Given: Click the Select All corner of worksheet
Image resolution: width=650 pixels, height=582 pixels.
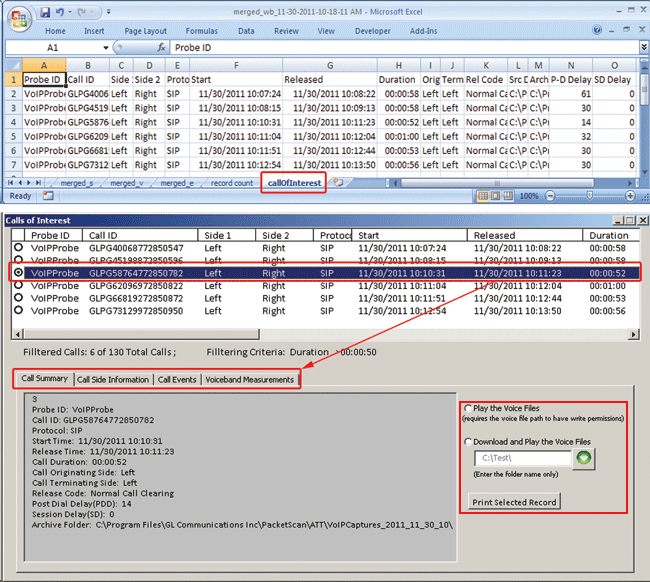Looking at the screenshot, I should [13, 65].
